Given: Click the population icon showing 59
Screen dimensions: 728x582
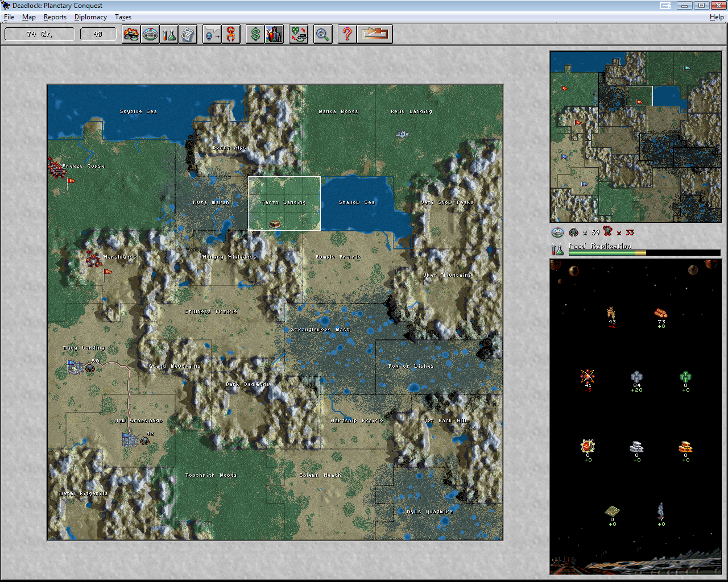Looking at the screenshot, I should click(x=573, y=232).
